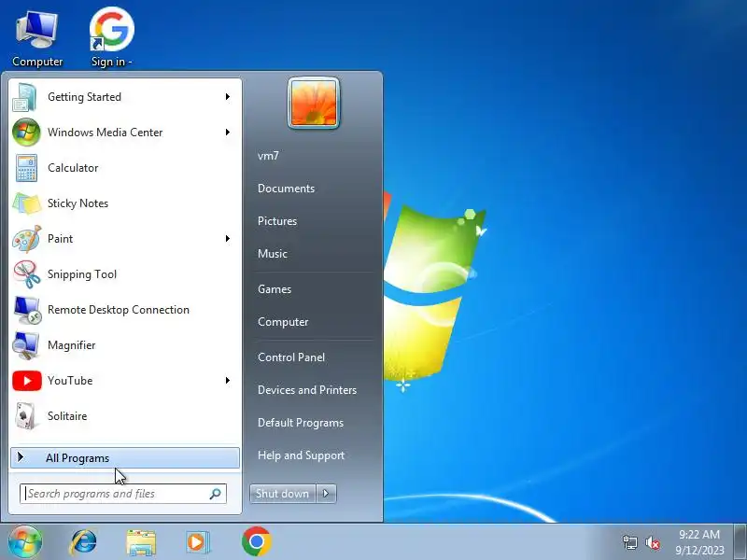Open the Google Sign in desktop shortcut
The width and height of the screenshot is (747, 560).
coord(112,38)
